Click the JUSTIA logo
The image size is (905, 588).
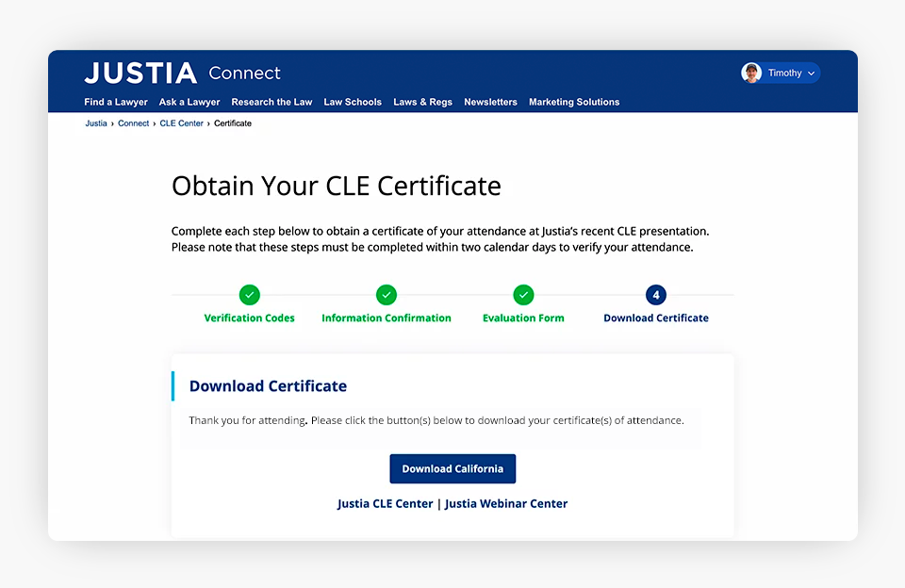pos(140,73)
